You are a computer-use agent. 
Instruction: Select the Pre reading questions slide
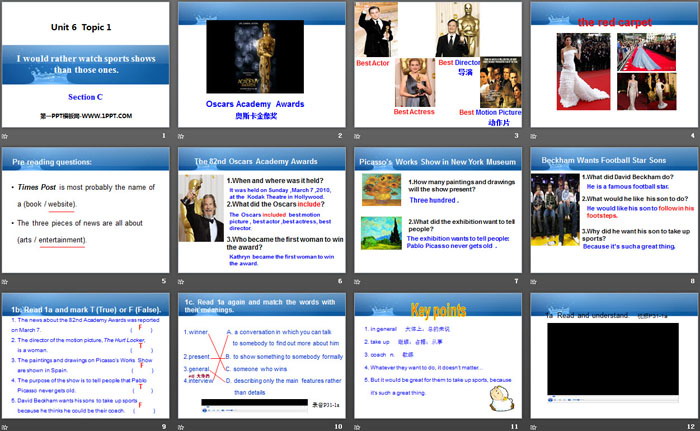(x=85, y=210)
